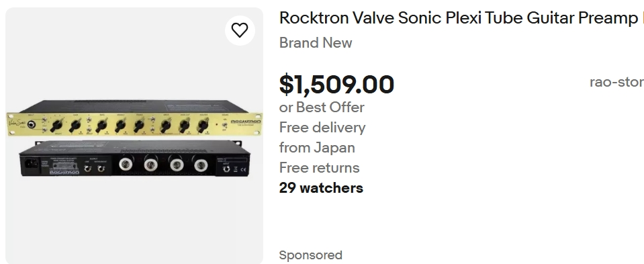The width and height of the screenshot is (644, 264).
Task: Click the 'Free returns' text
Action: (319, 167)
